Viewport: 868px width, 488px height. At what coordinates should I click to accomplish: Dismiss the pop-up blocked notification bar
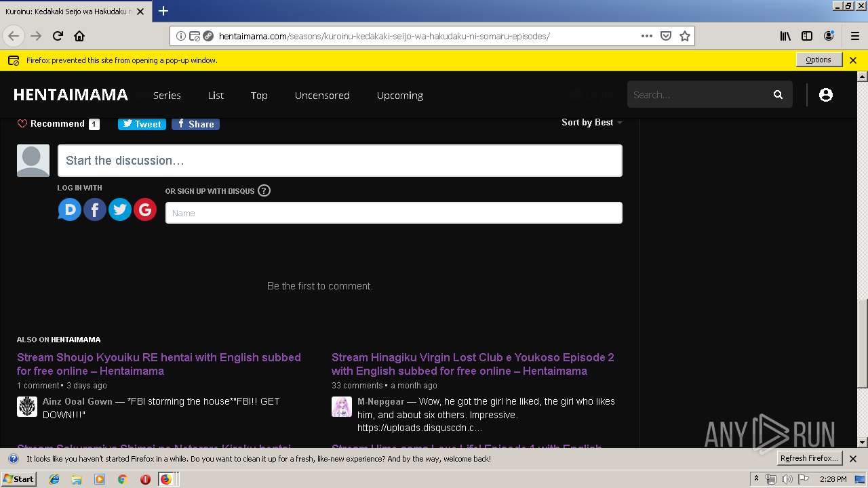point(853,60)
